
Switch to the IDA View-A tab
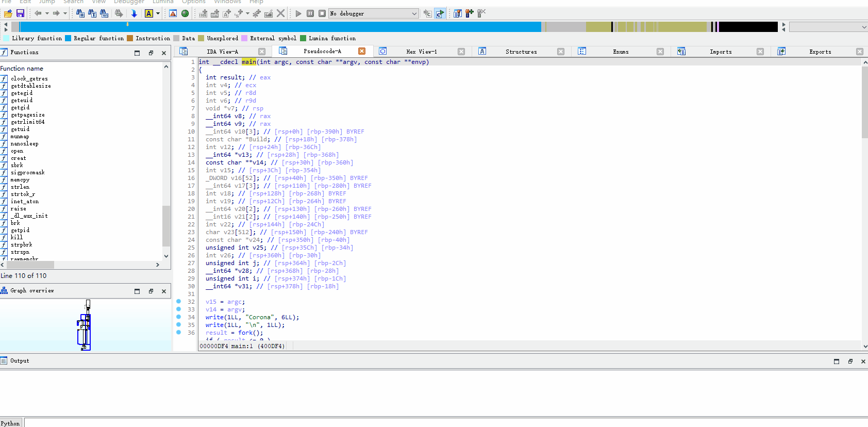[x=222, y=52]
